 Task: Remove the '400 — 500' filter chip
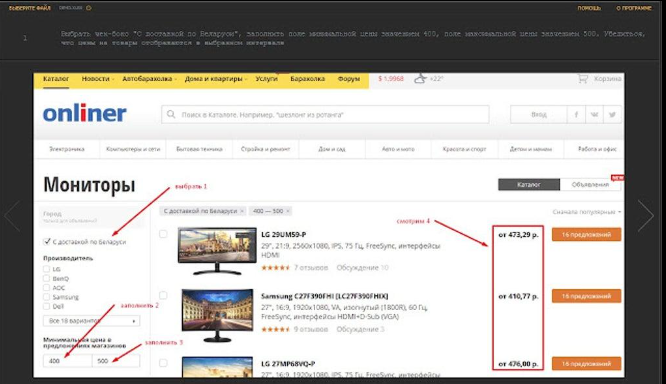pyautogui.click(x=288, y=211)
